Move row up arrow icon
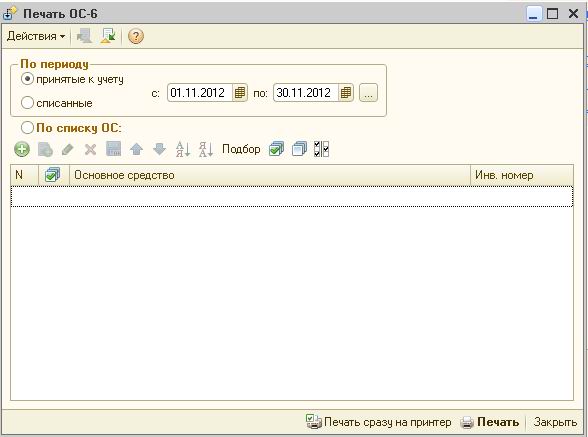588x437 pixels. (x=136, y=149)
